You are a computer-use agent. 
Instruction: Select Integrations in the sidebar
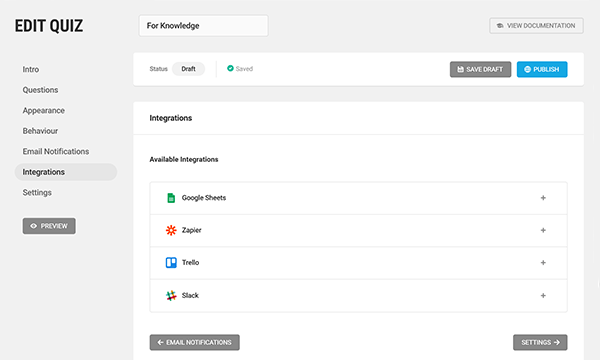click(66, 172)
